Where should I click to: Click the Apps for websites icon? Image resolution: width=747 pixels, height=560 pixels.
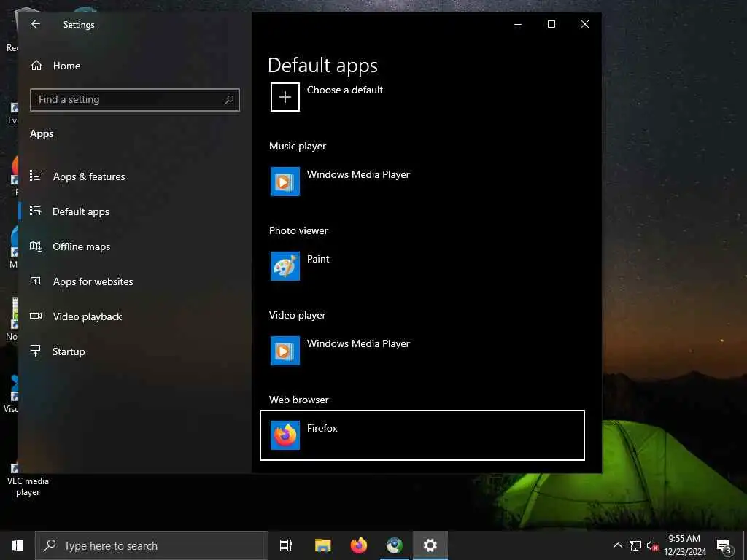coord(36,281)
